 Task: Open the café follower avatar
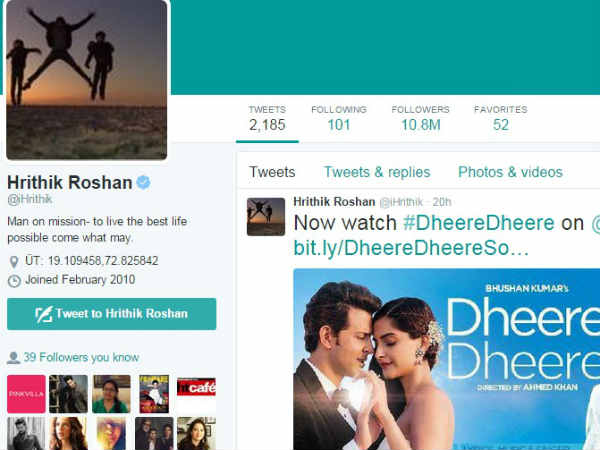[x=196, y=394]
